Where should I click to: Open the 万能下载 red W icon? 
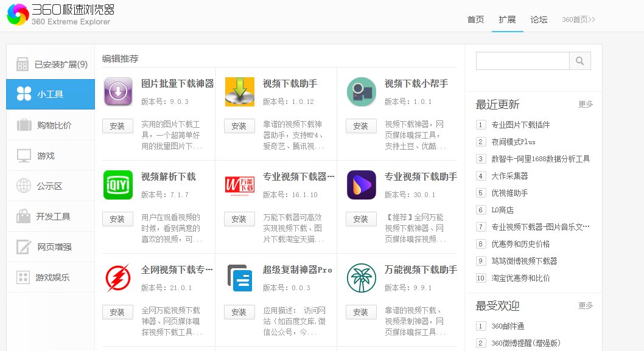coord(240,185)
